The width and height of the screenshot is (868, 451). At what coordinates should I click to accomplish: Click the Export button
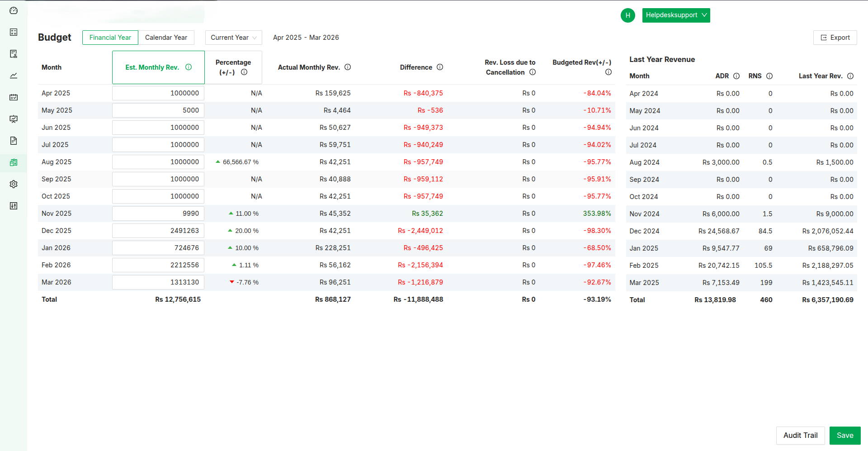click(835, 38)
